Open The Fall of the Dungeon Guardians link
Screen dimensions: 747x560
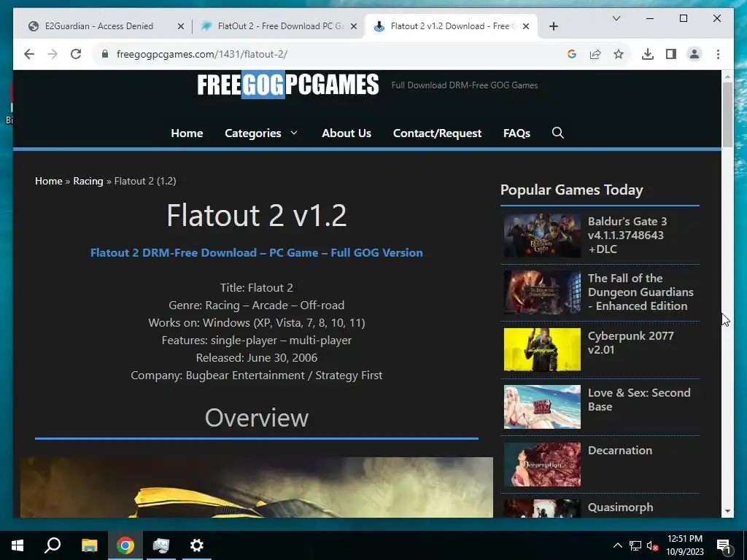click(x=640, y=292)
